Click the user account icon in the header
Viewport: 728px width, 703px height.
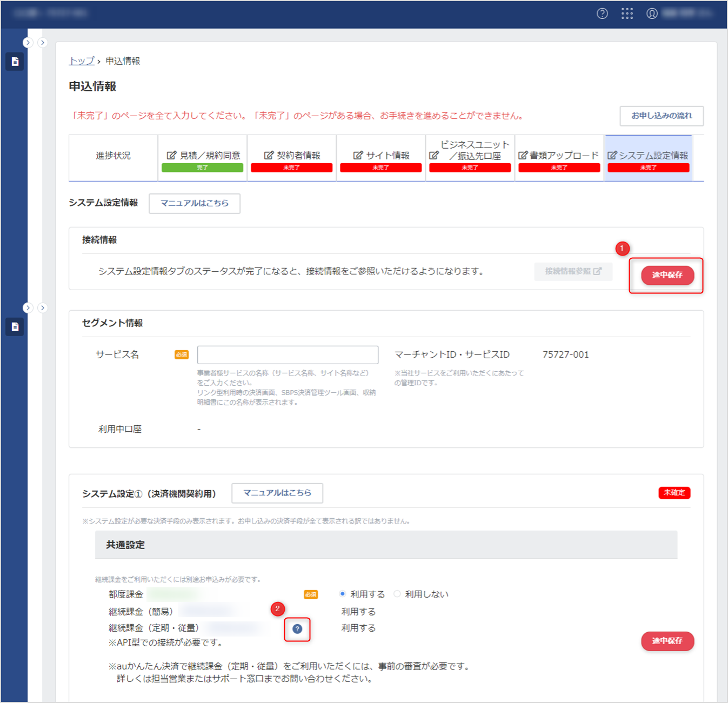(652, 14)
